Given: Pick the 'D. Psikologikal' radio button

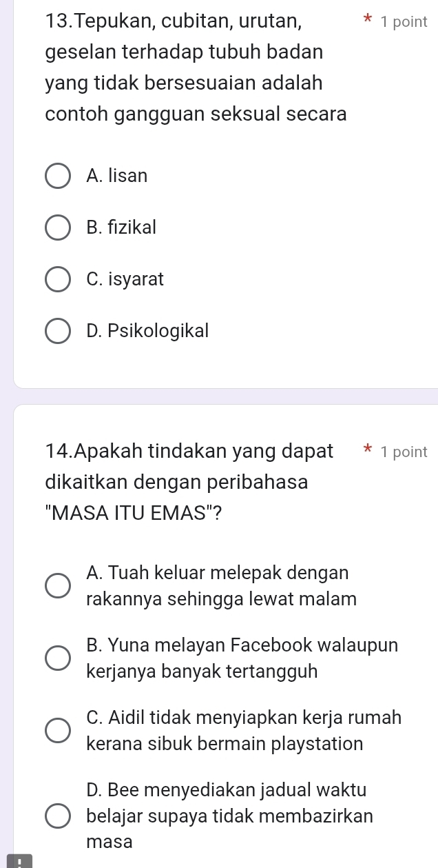Looking at the screenshot, I should 58,332.
